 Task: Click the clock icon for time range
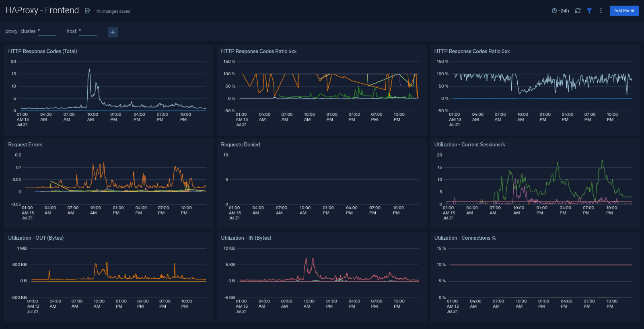pos(554,11)
